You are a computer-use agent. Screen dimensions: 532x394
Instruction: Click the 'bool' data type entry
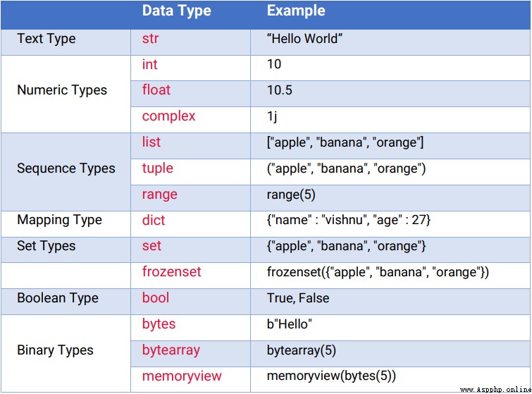pyautogui.click(x=156, y=297)
